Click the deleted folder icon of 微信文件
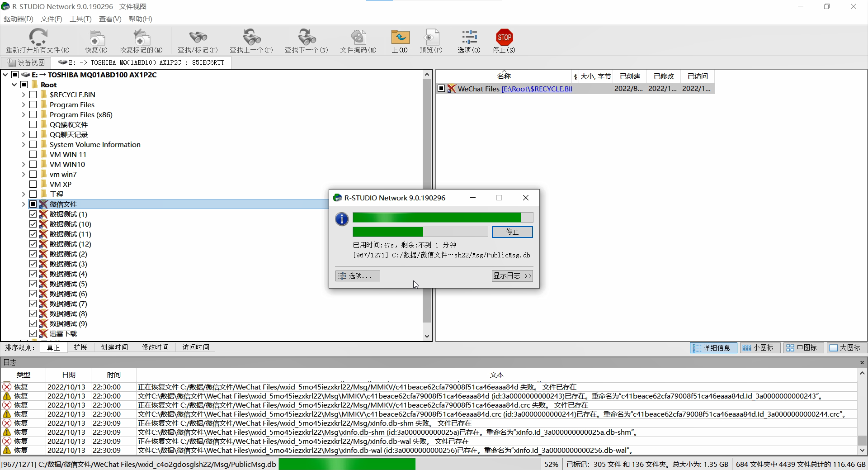The width and height of the screenshot is (868, 470). (x=43, y=204)
